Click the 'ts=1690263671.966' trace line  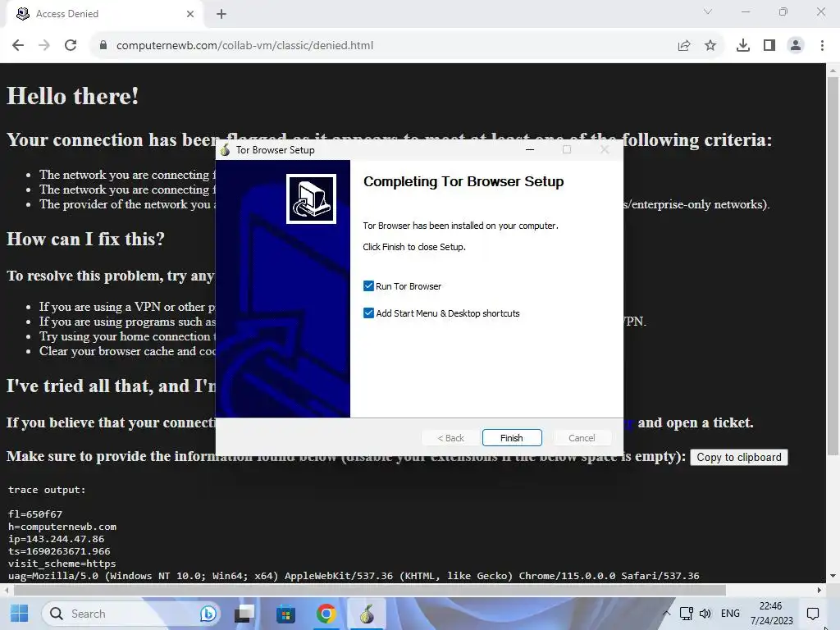[x=59, y=551]
